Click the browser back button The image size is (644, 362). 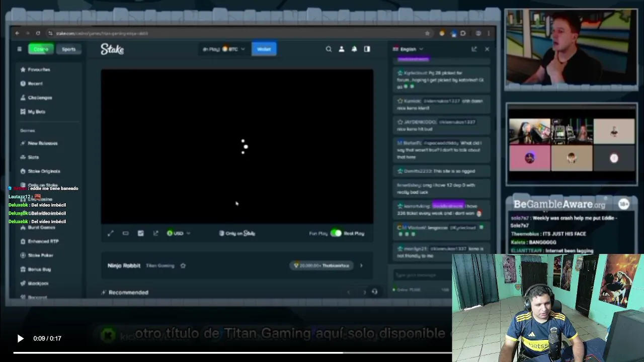tap(17, 33)
